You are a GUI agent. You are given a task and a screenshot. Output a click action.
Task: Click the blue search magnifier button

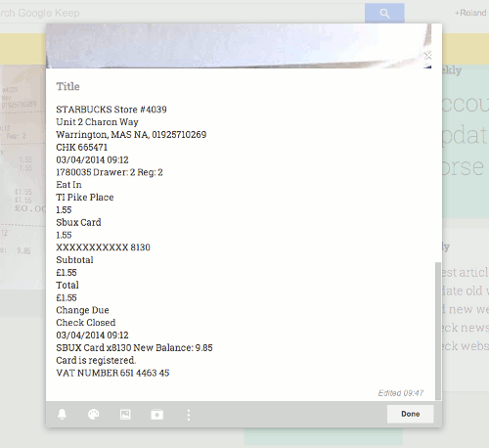point(384,13)
